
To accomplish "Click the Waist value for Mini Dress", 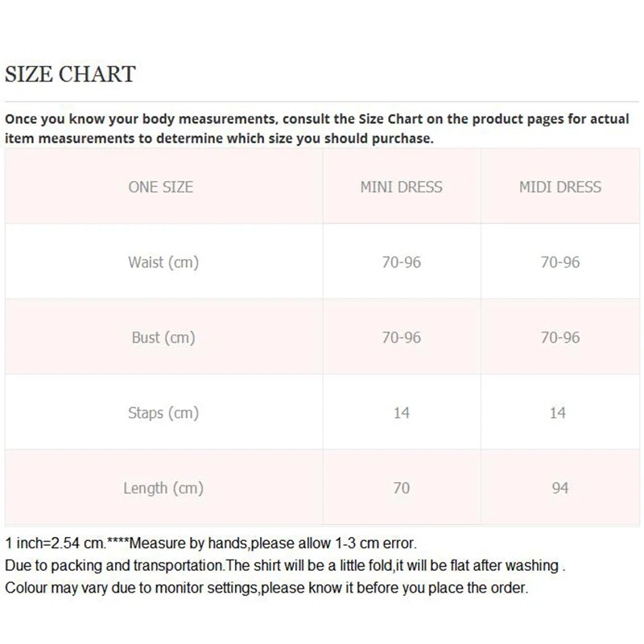I will click(401, 262).
